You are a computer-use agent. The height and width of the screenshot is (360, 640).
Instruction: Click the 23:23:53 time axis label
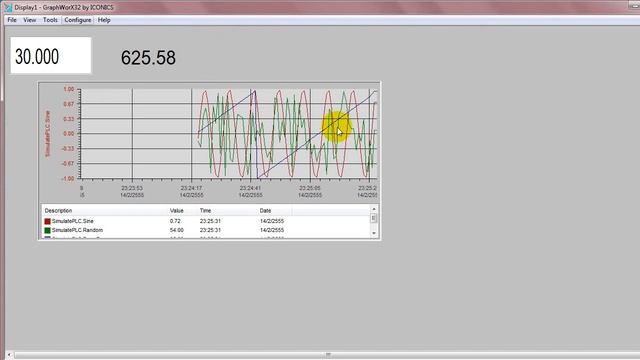(132, 188)
